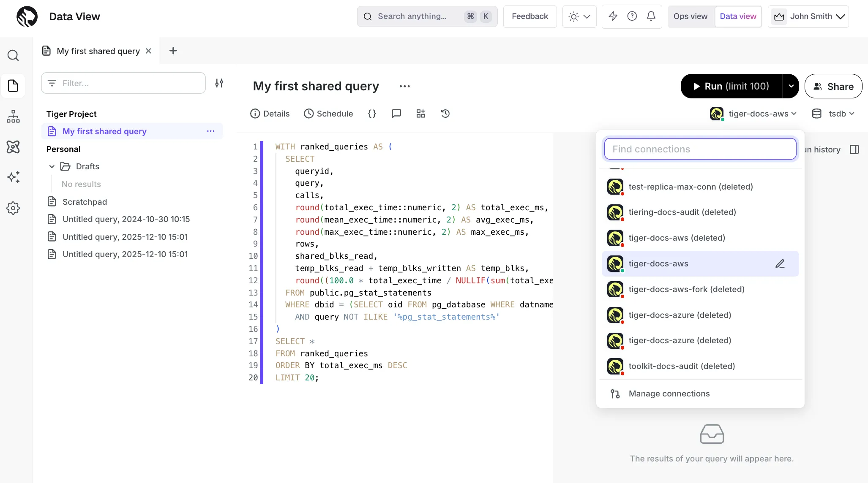Image resolution: width=868 pixels, height=483 pixels.
Task: Click the Filter input field
Action: pyautogui.click(x=123, y=83)
